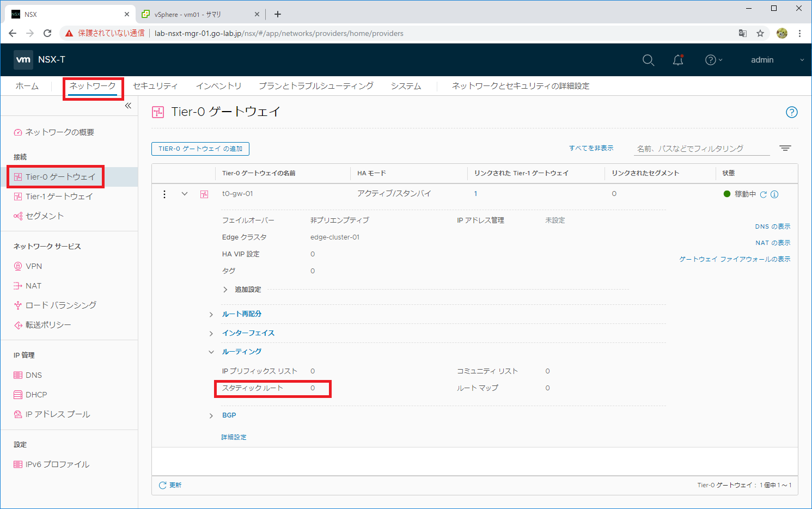Switch to the セキュリティ tab

tap(155, 86)
